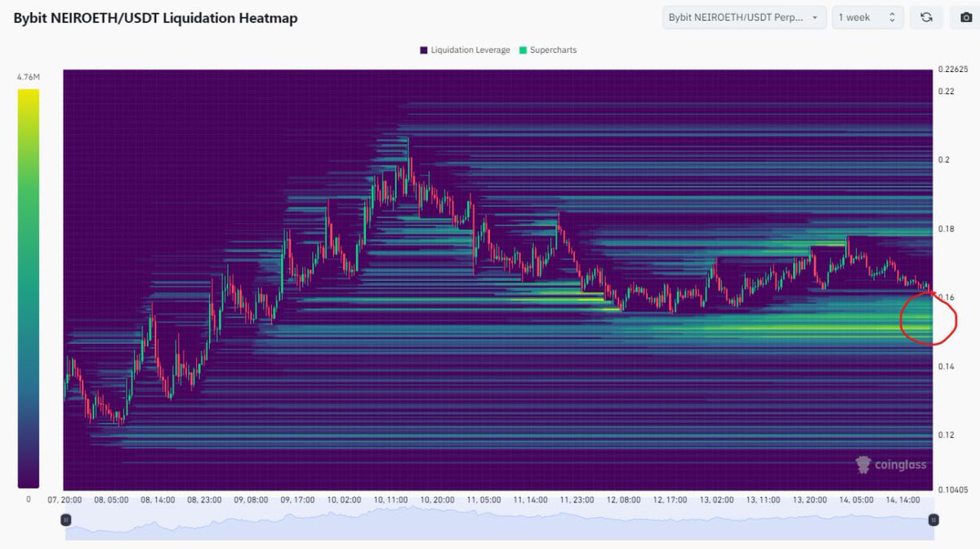Click the 0.14 price axis label

click(x=947, y=366)
